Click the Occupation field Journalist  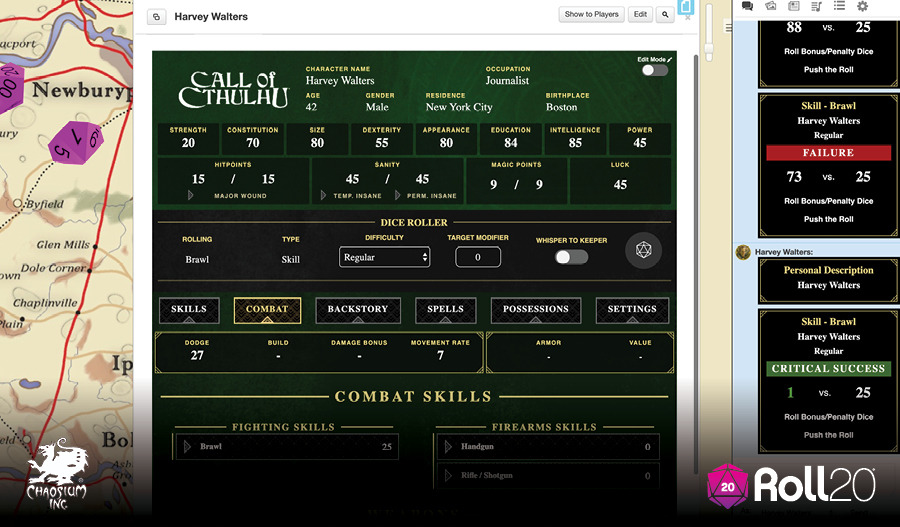(x=507, y=81)
